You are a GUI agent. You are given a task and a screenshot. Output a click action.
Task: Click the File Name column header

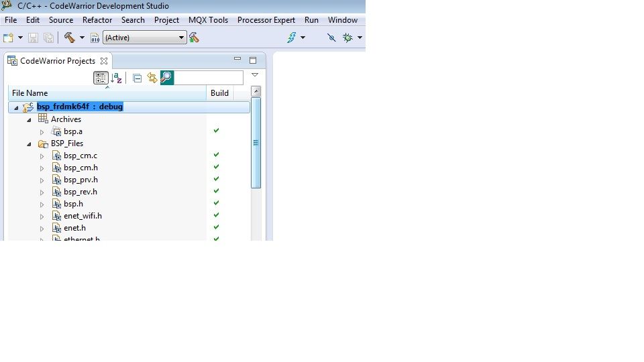(107, 93)
